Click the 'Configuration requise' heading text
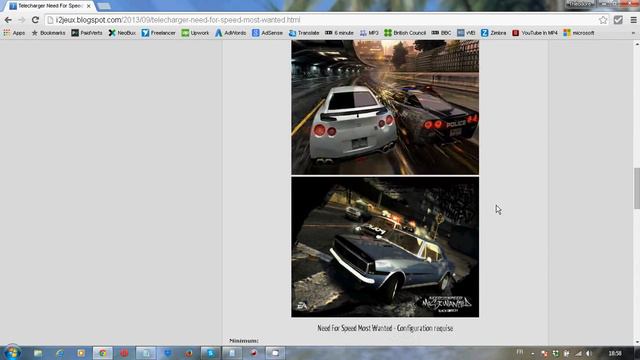 (x=424, y=328)
